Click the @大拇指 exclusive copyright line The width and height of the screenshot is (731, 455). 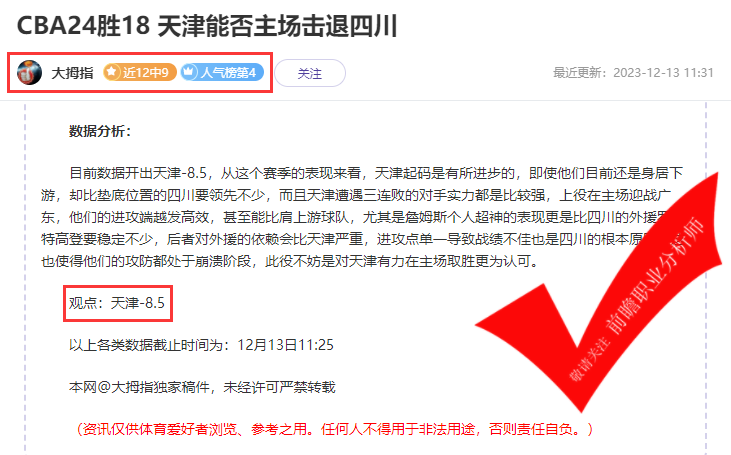click(202, 387)
